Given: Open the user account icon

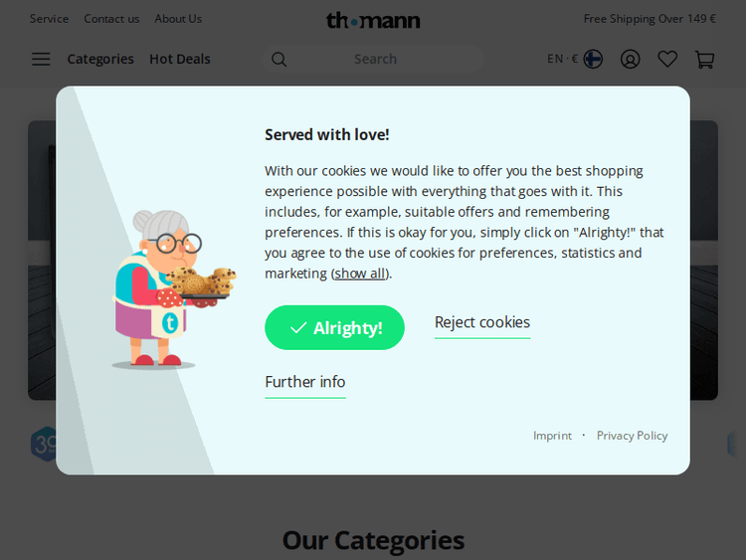Looking at the screenshot, I should point(630,59).
